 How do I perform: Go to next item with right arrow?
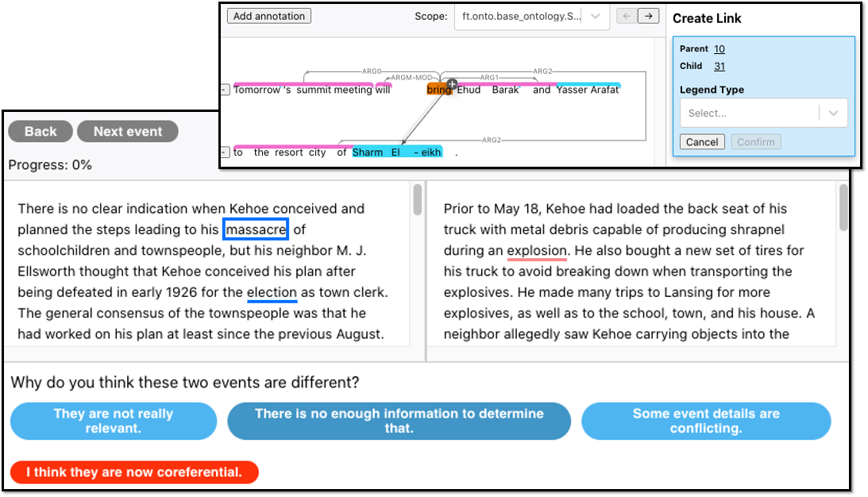[648, 16]
